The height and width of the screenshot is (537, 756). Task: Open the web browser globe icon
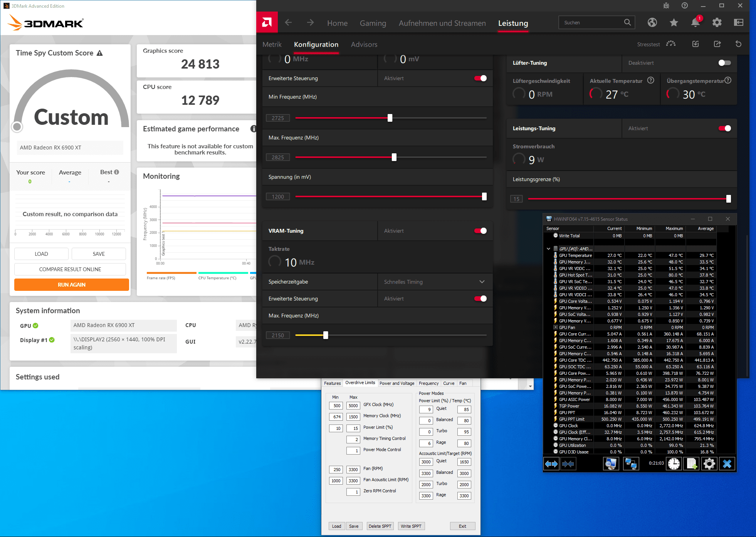point(652,23)
